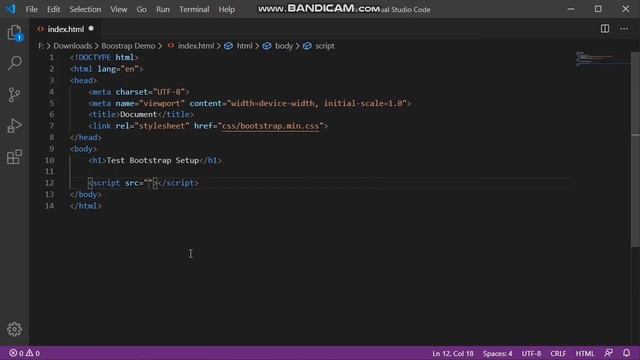Viewport: 640px width, 360px height.
Task: Click the meta charset="UTF-8" line
Action: point(139,92)
